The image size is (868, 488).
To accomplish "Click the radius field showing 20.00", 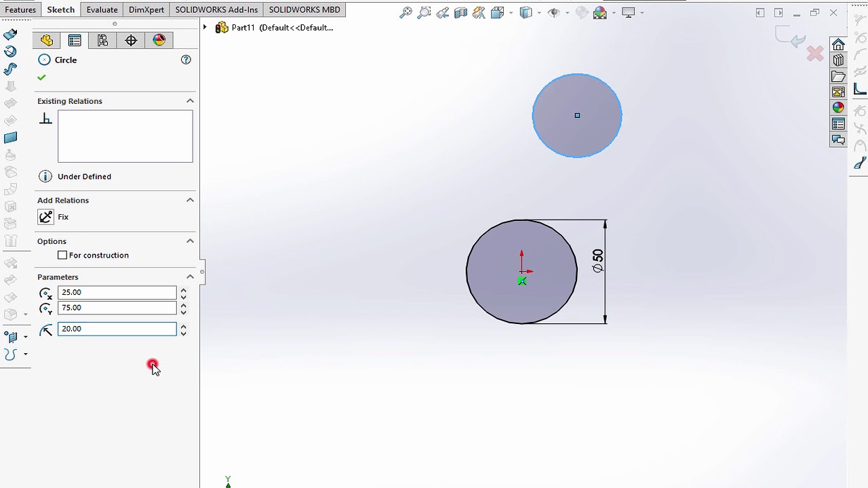I will tap(117, 329).
